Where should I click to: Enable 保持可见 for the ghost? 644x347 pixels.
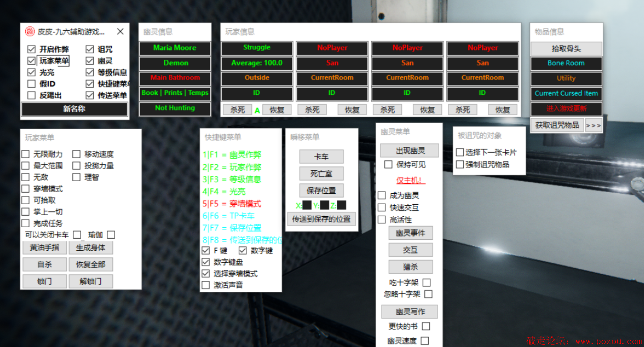(x=388, y=165)
